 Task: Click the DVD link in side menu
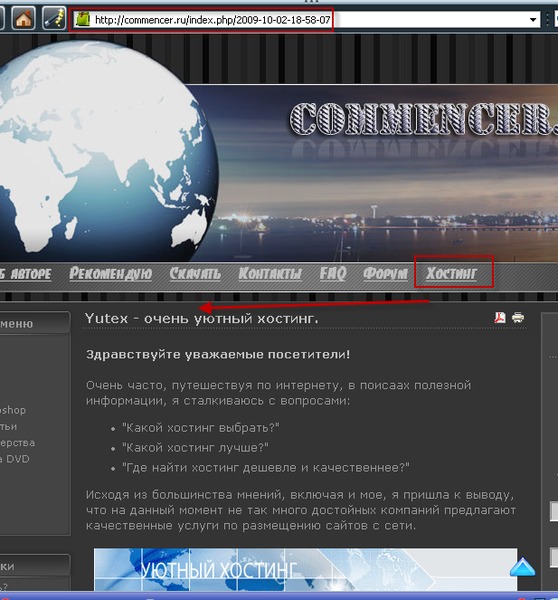click(15, 459)
